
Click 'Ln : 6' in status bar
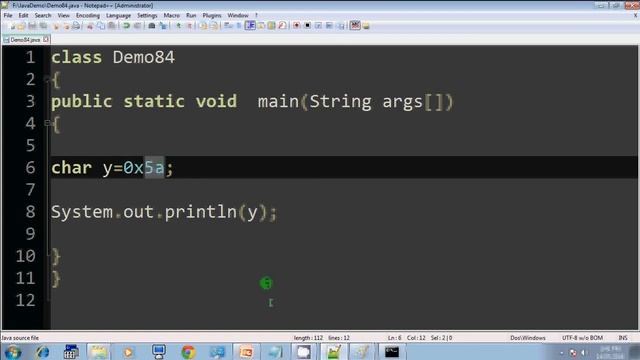[x=395, y=338]
